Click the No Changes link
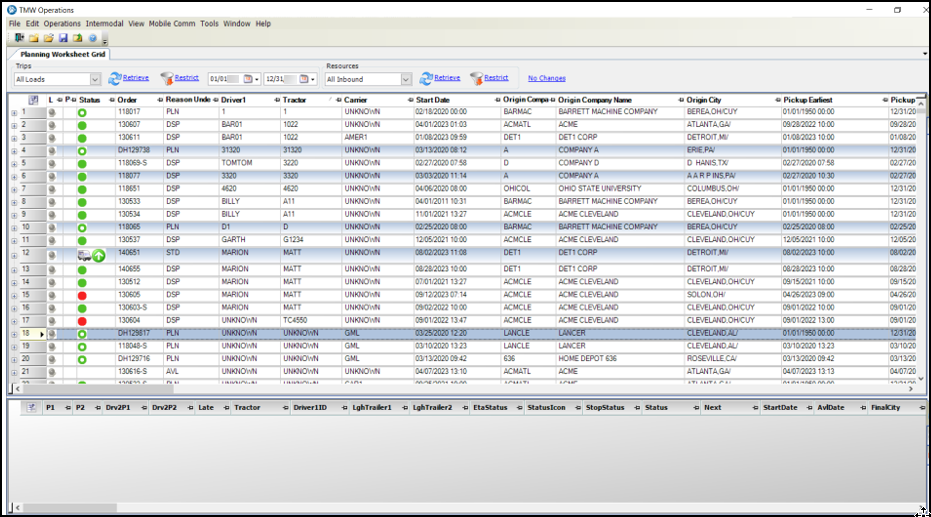Image resolution: width=931 pixels, height=517 pixels. point(546,78)
